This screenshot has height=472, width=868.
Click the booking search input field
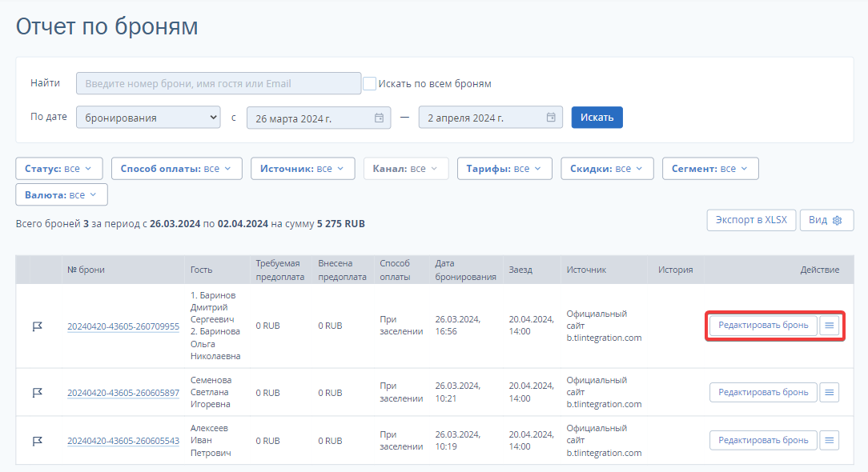[219, 83]
